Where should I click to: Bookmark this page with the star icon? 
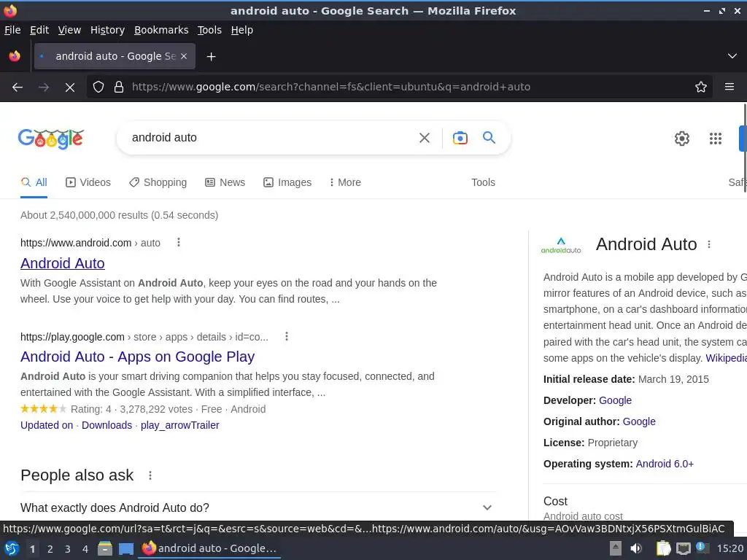pyautogui.click(x=700, y=87)
